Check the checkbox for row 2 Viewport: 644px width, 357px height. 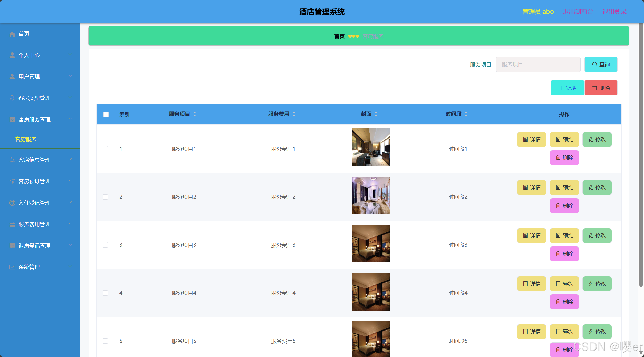[x=105, y=197]
